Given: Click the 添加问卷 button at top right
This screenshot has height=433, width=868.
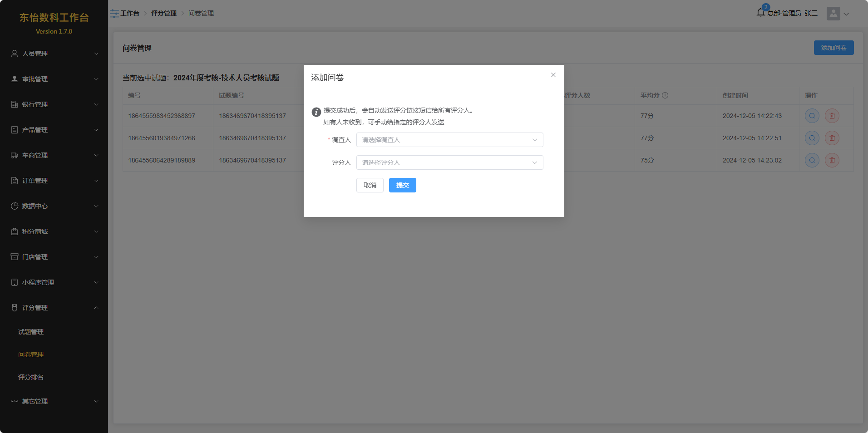Looking at the screenshot, I should [833, 48].
